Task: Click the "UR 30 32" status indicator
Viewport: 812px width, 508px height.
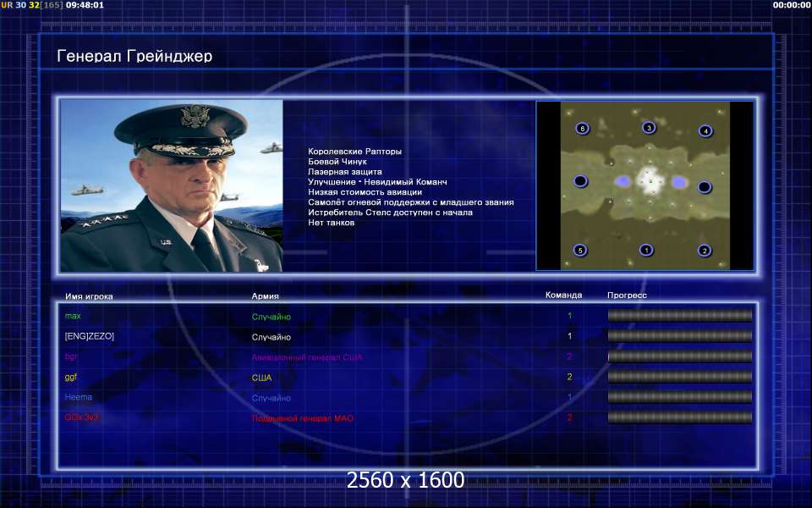Action: click(20, 5)
